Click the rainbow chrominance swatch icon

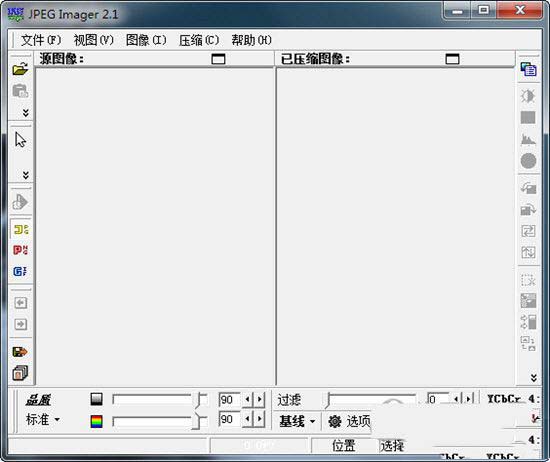96,421
